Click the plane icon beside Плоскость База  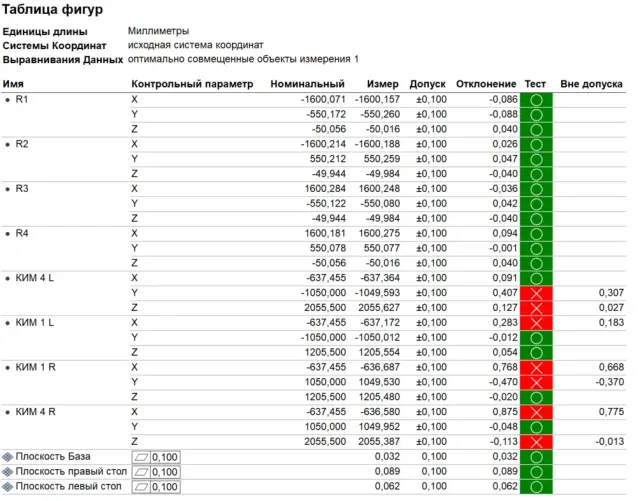(x=7, y=457)
